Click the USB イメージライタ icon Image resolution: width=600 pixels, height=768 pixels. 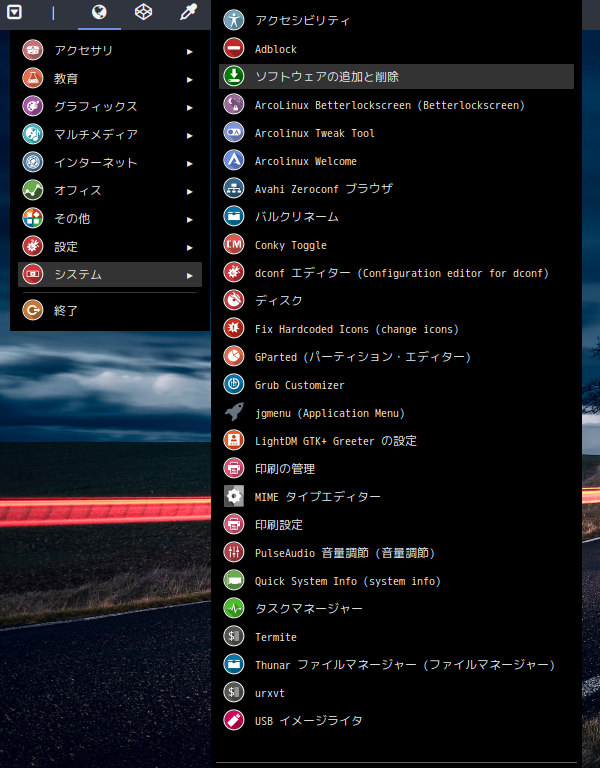[234, 720]
